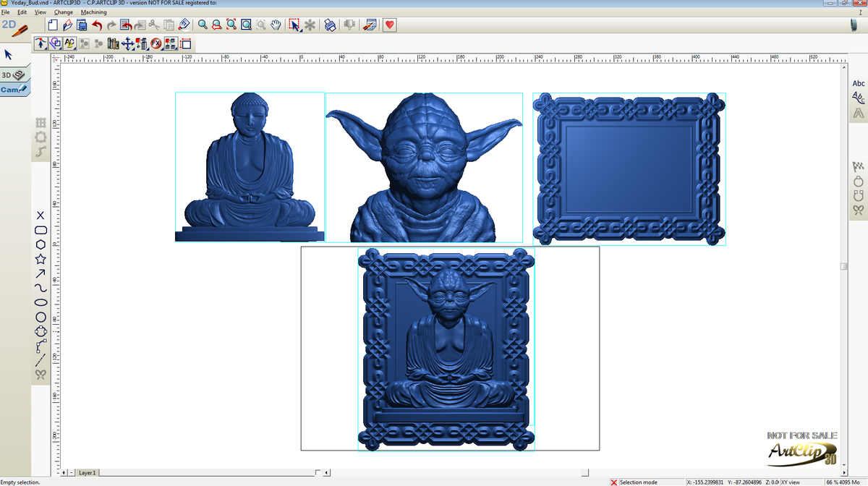Screen dimensions: 868x486
Task: Select the X point tool in shape palette
Action: tap(41, 216)
